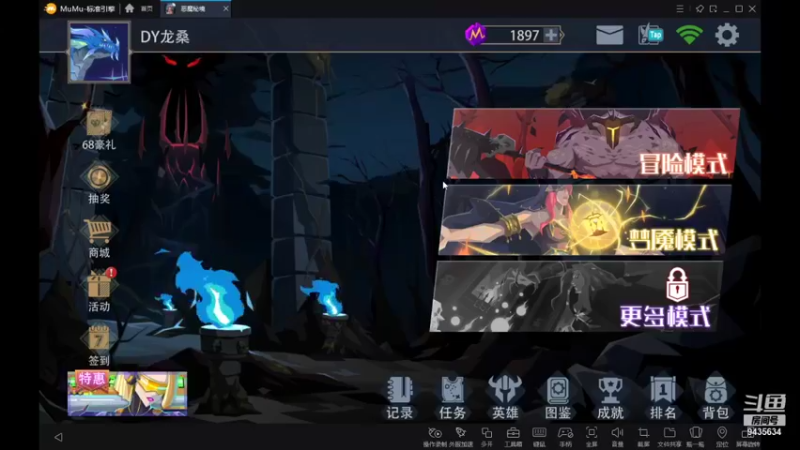
Task: Open game settings gear icon
Action: click(727, 35)
